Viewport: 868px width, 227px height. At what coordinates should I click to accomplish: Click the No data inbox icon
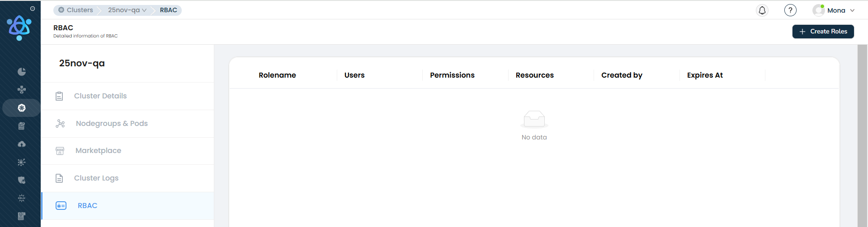(x=534, y=119)
